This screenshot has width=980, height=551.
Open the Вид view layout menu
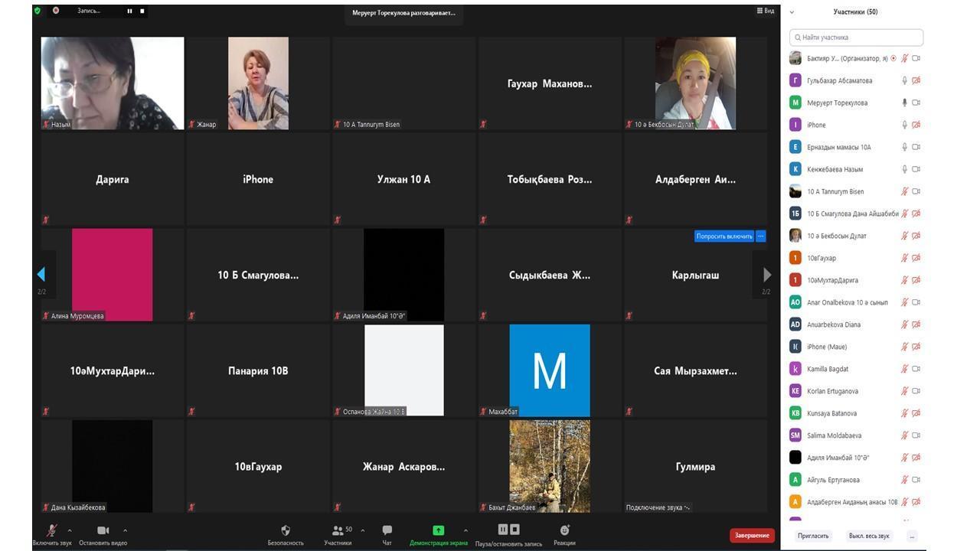[x=765, y=11]
